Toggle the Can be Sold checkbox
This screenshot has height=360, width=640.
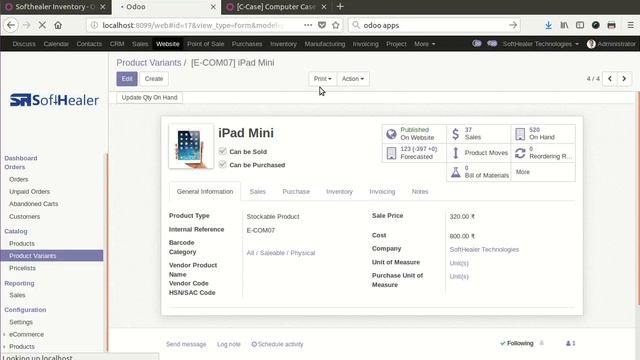point(222,151)
